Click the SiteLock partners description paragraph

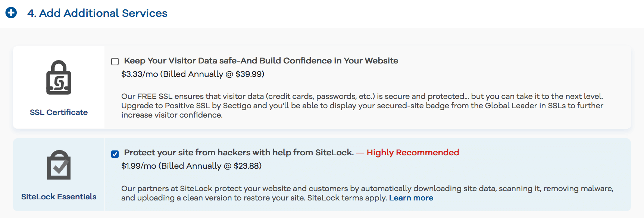point(367,193)
